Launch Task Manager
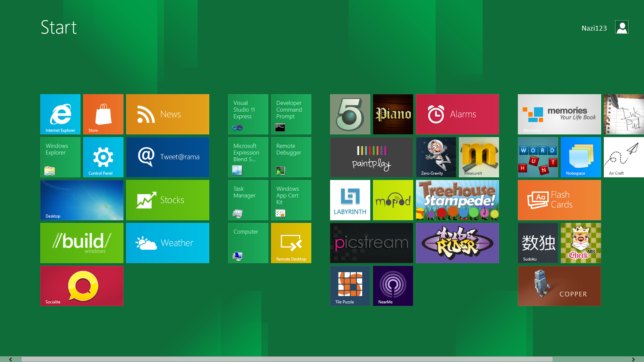This screenshot has width=644, height=362. pyautogui.click(x=248, y=200)
